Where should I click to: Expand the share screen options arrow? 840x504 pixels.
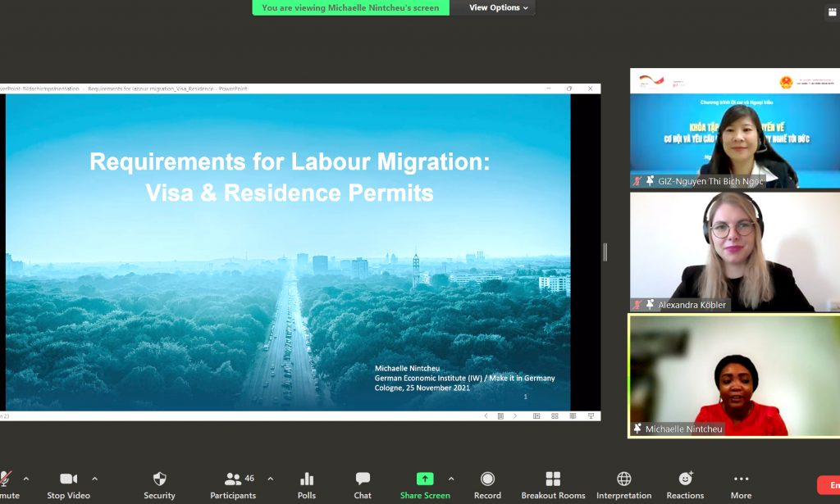450,479
